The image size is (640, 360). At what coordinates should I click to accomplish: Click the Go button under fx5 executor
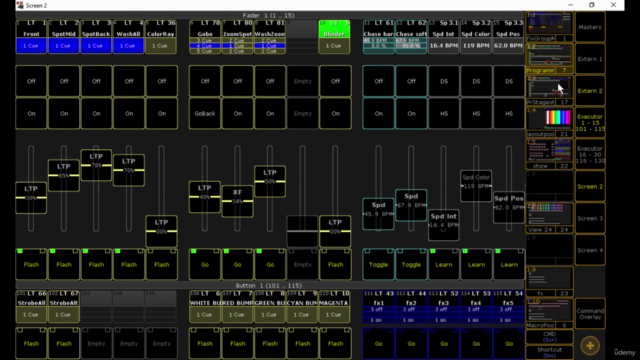click(509, 343)
